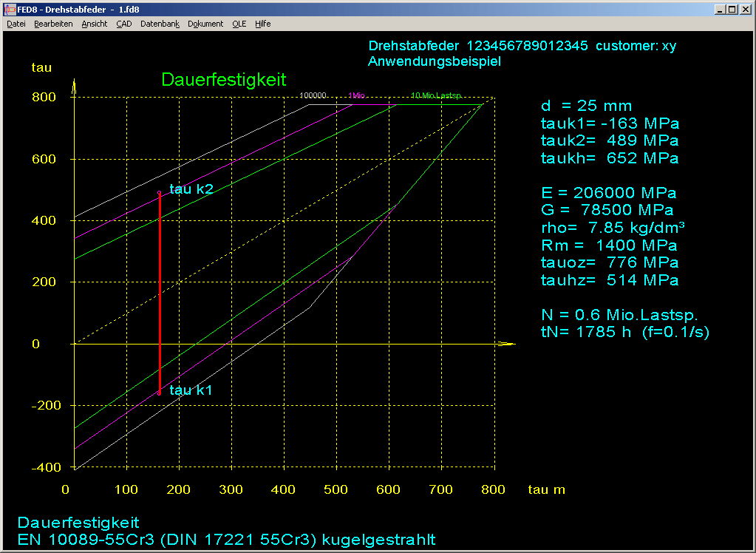
Task: Click the EN 10089-55Cr3 material text
Action: pos(226,540)
